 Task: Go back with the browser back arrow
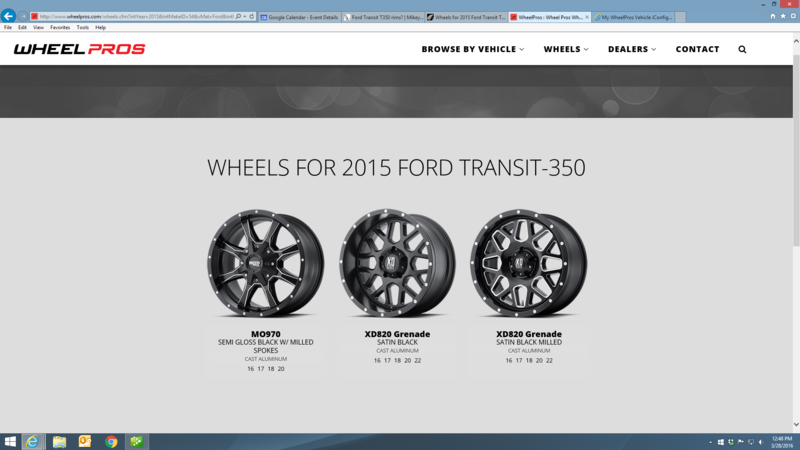tap(8, 16)
